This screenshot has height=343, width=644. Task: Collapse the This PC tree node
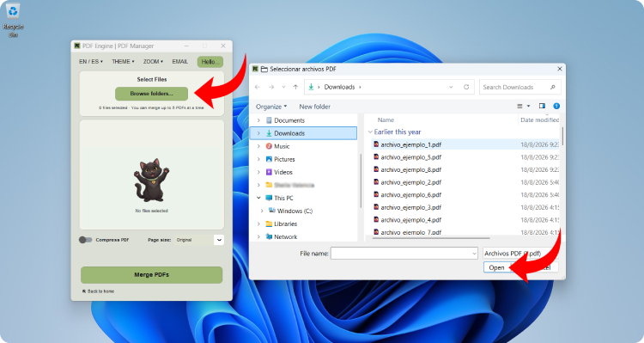coord(258,199)
